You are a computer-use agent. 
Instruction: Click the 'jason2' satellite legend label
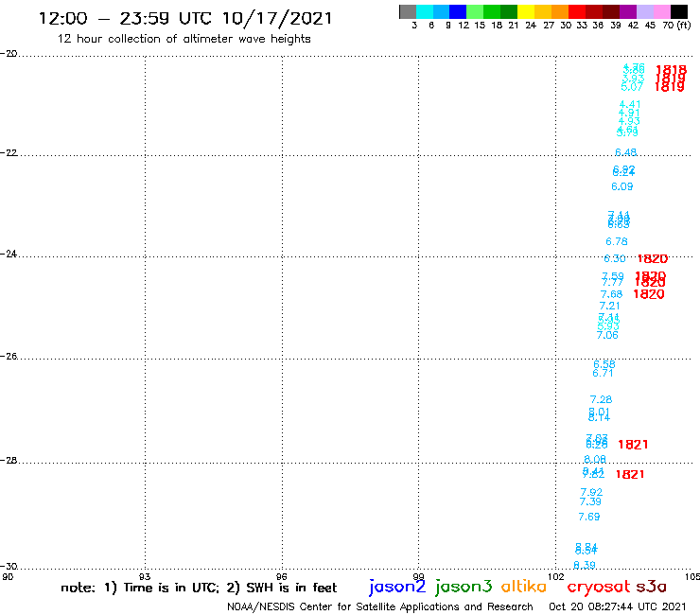click(397, 587)
